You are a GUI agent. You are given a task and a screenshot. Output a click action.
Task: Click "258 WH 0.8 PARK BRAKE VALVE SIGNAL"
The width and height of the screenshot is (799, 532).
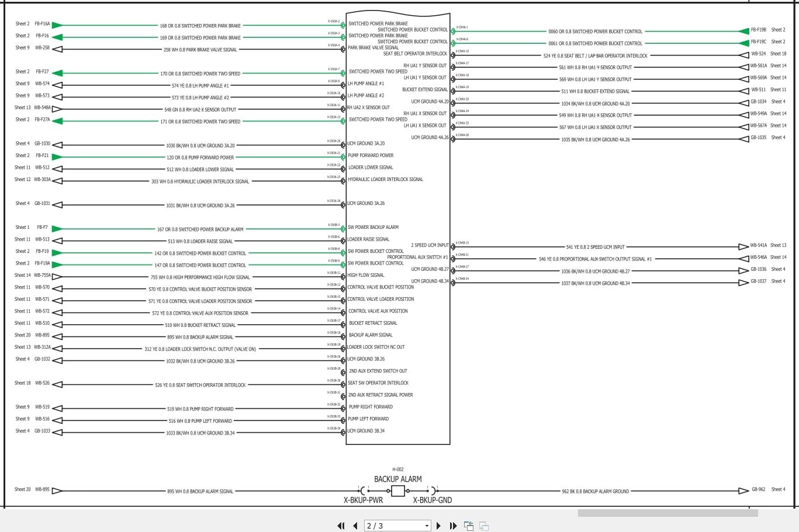[x=200, y=50]
